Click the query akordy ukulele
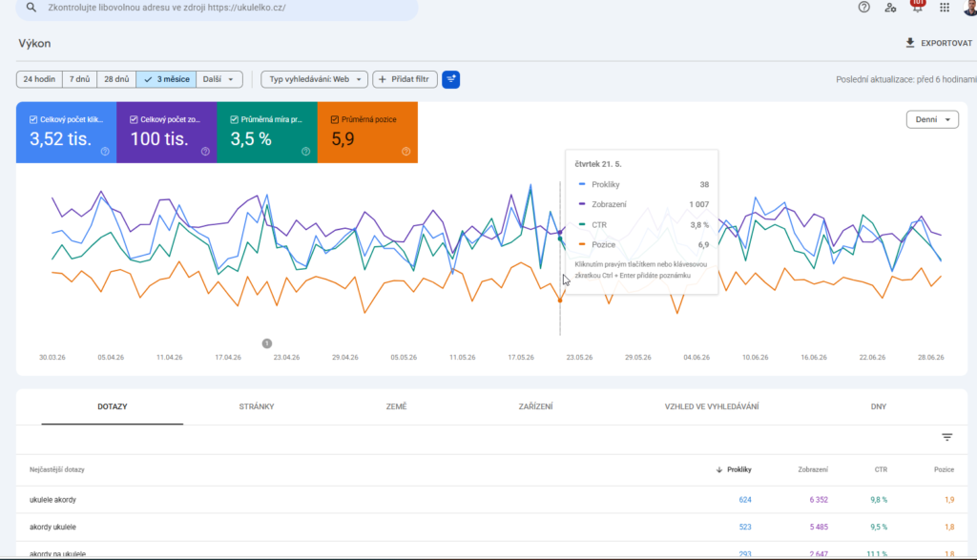This screenshot has width=977, height=560. coord(53,527)
